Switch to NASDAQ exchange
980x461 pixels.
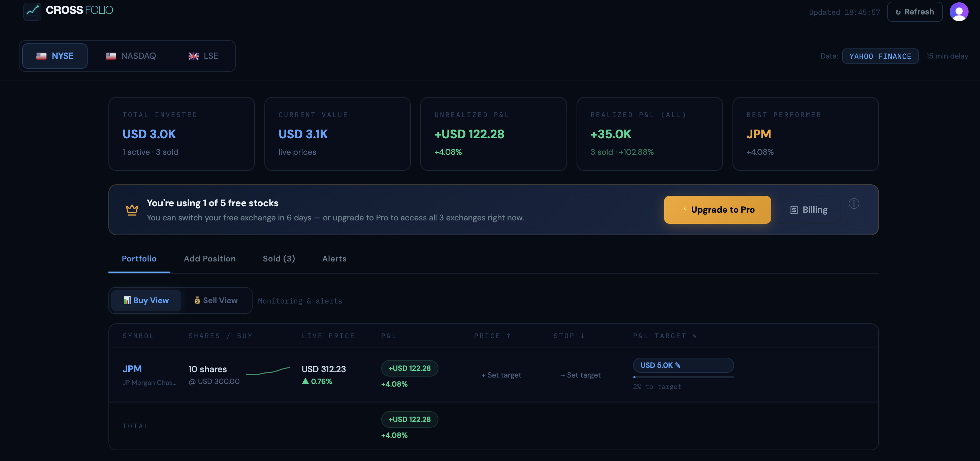(131, 56)
